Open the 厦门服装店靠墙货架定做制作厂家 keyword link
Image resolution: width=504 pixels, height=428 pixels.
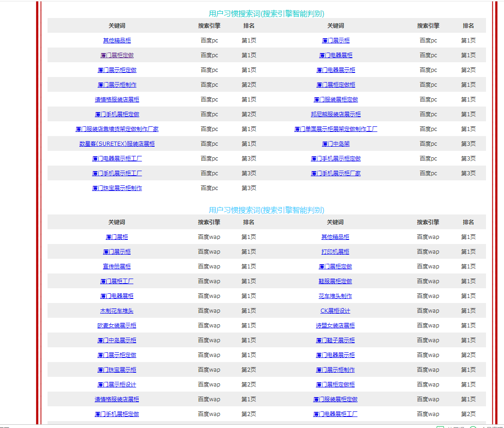(117, 129)
